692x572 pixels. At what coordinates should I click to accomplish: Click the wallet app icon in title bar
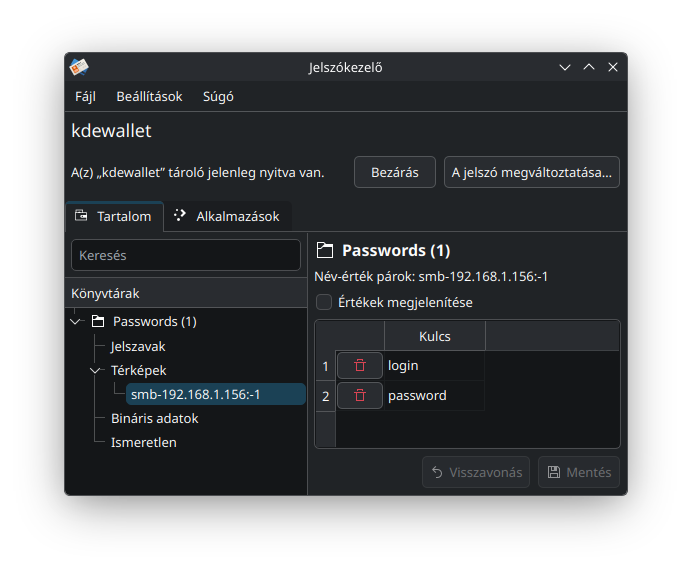click(x=79, y=68)
